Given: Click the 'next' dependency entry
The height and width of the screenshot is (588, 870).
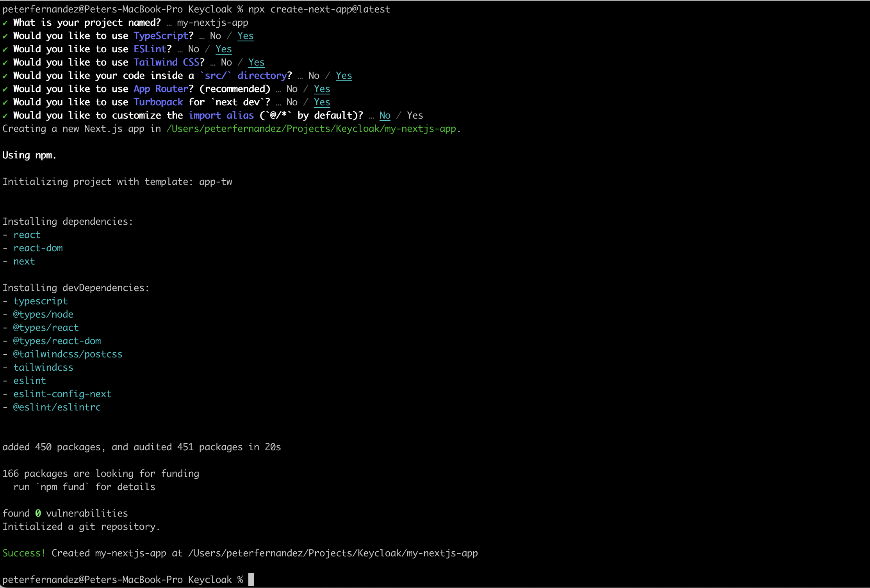Looking at the screenshot, I should click(24, 261).
